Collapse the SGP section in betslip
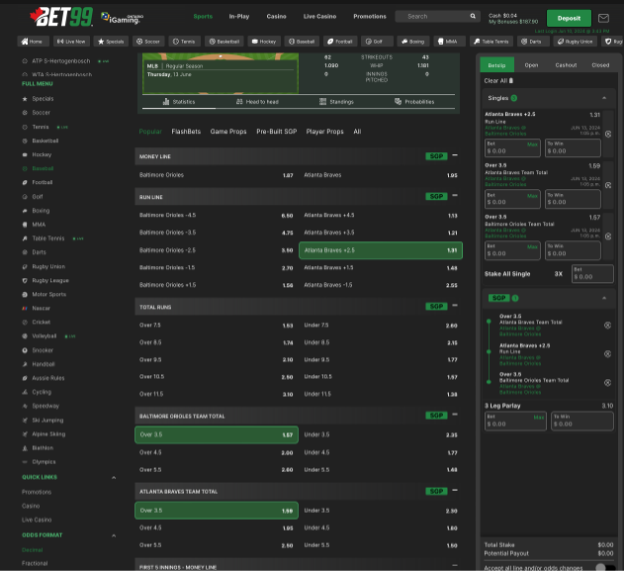Viewport: 624px width, 572px height. (x=606, y=298)
